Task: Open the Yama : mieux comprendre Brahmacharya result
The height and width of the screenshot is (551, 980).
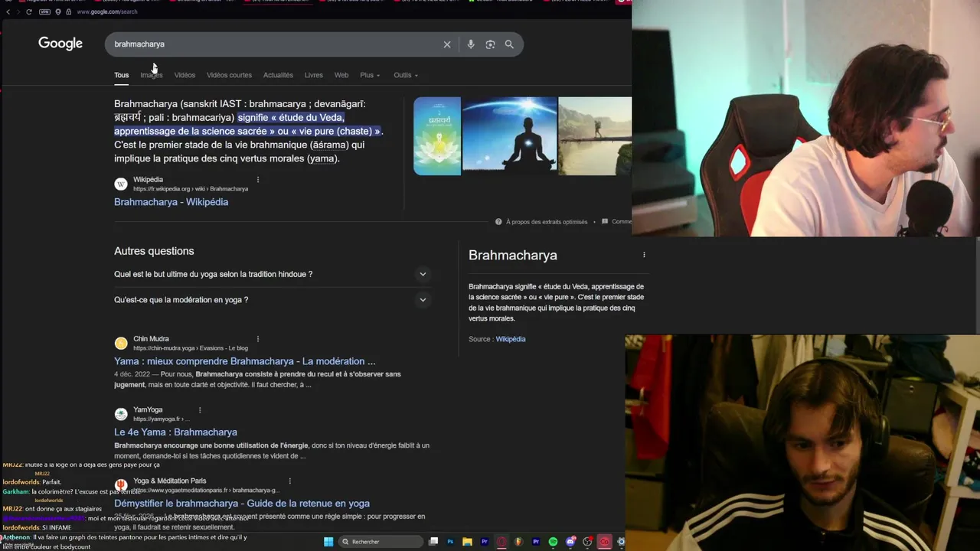Action: (244, 361)
